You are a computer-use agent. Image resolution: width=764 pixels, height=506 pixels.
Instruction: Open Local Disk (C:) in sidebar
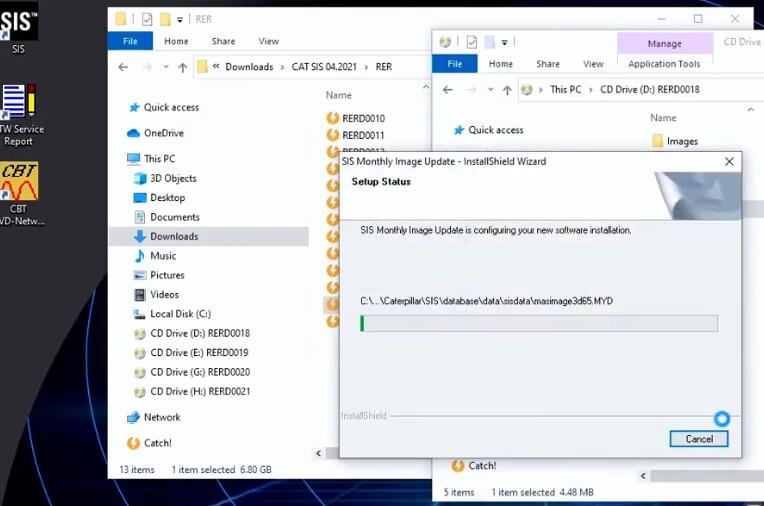click(x=180, y=314)
